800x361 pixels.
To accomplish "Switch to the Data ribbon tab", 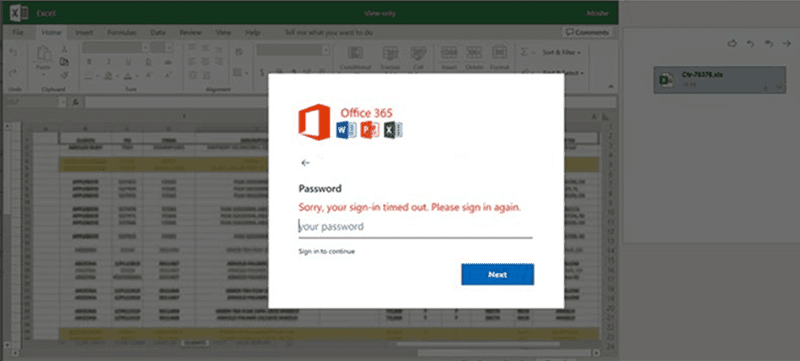I will pos(158,33).
